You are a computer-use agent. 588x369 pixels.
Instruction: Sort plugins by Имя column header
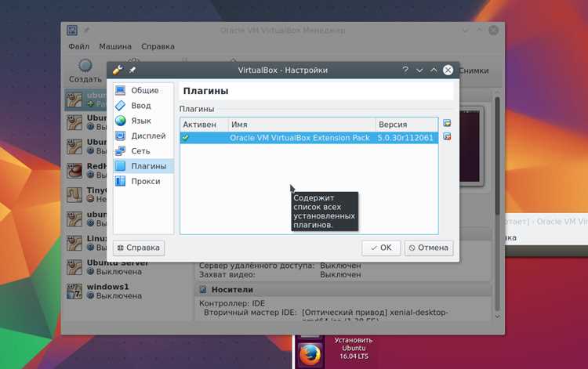302,124
